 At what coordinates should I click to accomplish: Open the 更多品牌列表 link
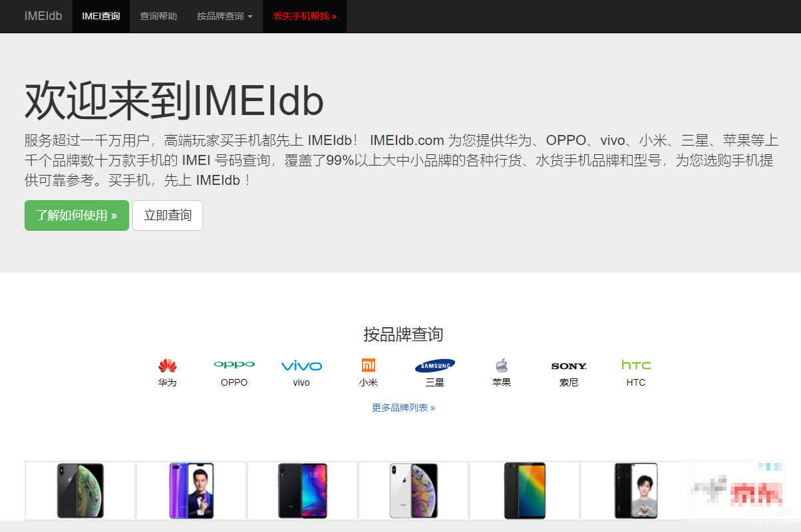(403, 408)
